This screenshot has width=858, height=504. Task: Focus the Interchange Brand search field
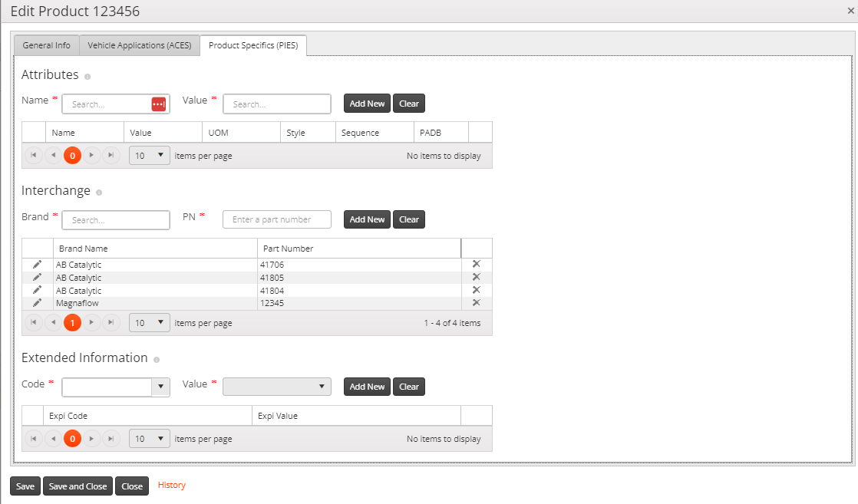point(116,220)
